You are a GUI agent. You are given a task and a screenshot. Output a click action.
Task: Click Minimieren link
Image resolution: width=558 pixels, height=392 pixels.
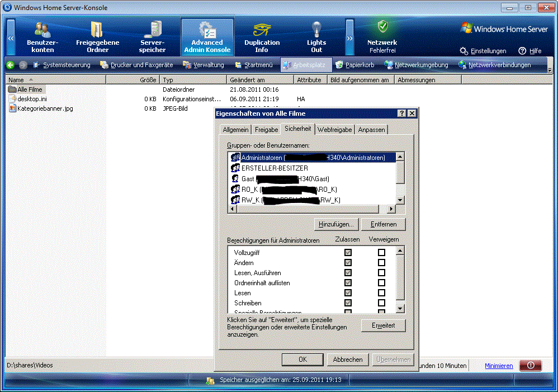[x=499, y=366]
